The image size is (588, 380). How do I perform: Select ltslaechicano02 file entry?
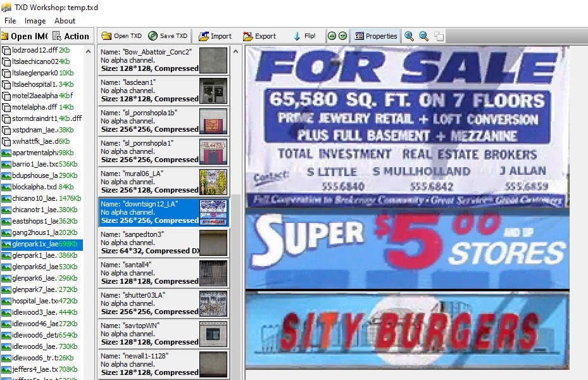pyautogui.click(x=42, y=61)
